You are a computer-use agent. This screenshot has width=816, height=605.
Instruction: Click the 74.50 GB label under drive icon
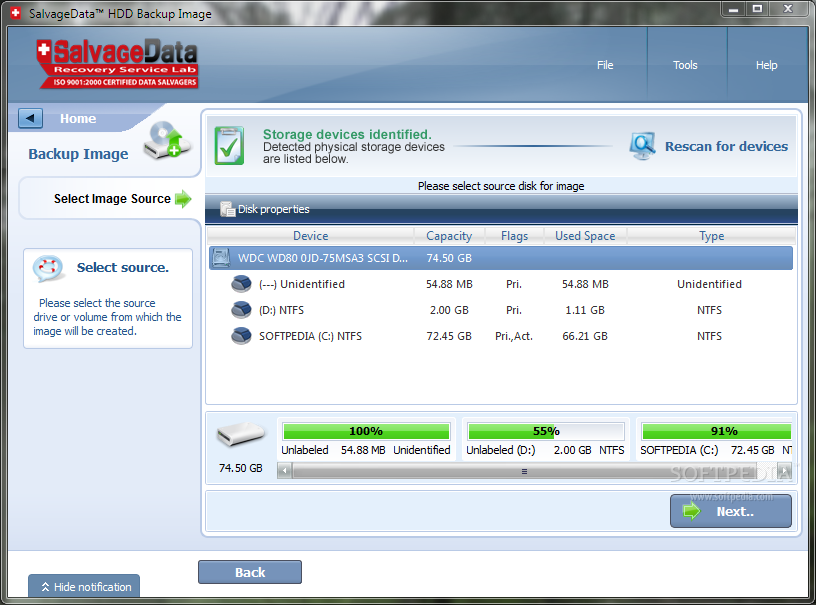pyautogui.click(x=240, y=468)
